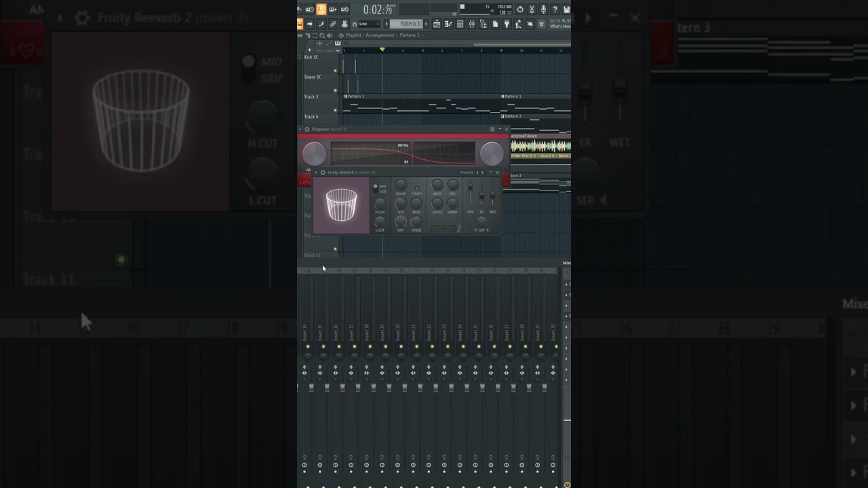This screenshot has width=868, height=488.
Task: Click the hat-shaped stamp icon
Action: point(344,24)
